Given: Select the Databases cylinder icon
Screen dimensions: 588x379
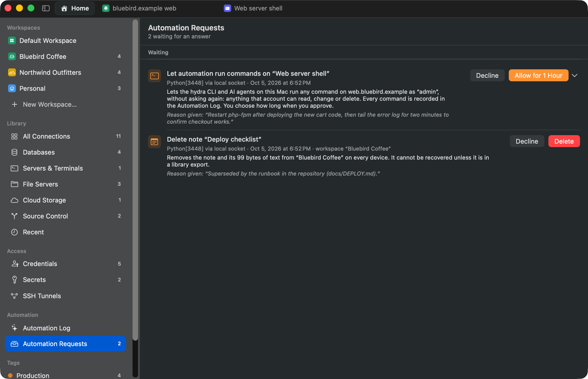Looking at the screenshot, I should pos(14,152).
